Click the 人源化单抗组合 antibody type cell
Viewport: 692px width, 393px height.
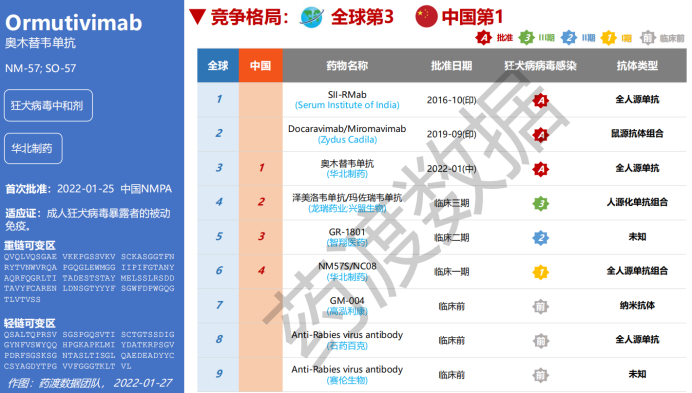point(637,202)
